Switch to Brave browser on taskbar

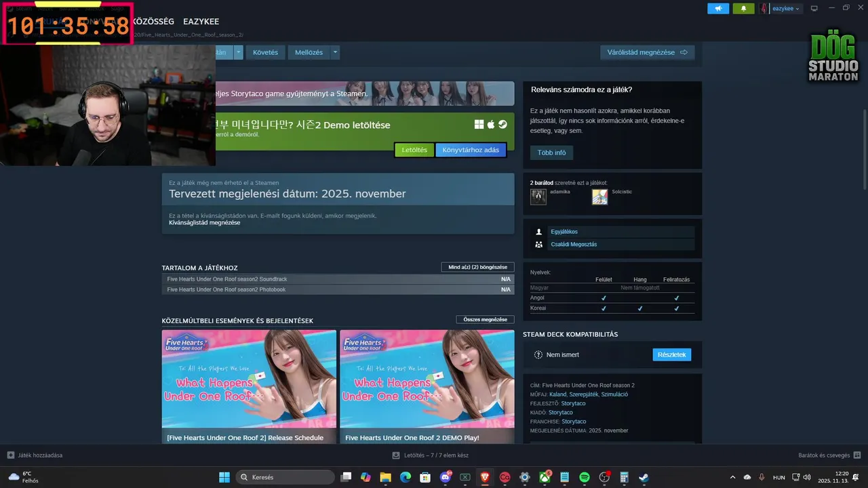(x=485, y=477)
